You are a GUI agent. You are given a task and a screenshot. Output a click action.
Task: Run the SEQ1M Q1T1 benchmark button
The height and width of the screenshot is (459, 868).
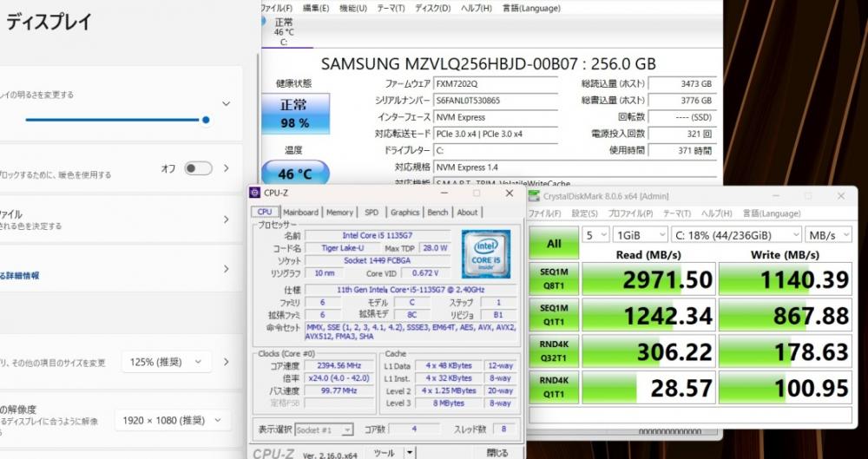(x=554, y=314)
